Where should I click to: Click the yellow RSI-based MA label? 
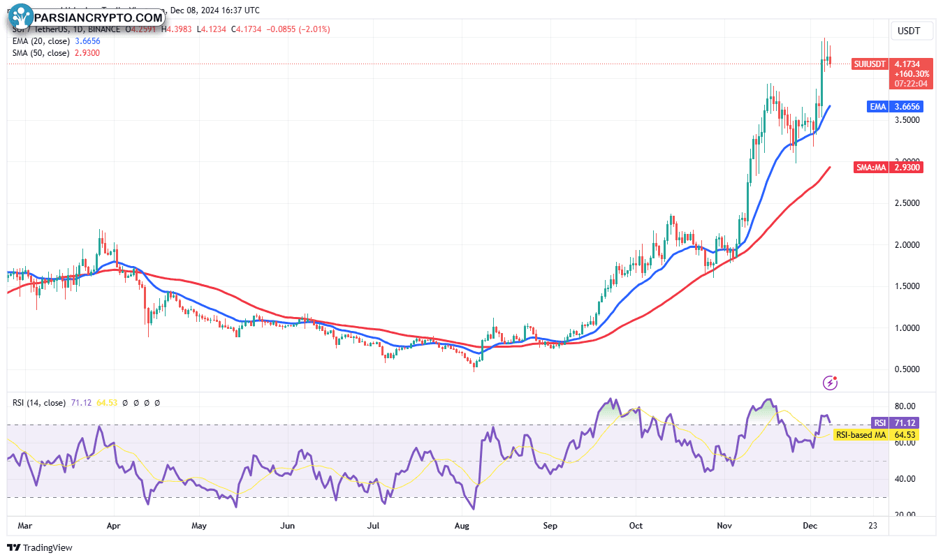pos(861,435)
